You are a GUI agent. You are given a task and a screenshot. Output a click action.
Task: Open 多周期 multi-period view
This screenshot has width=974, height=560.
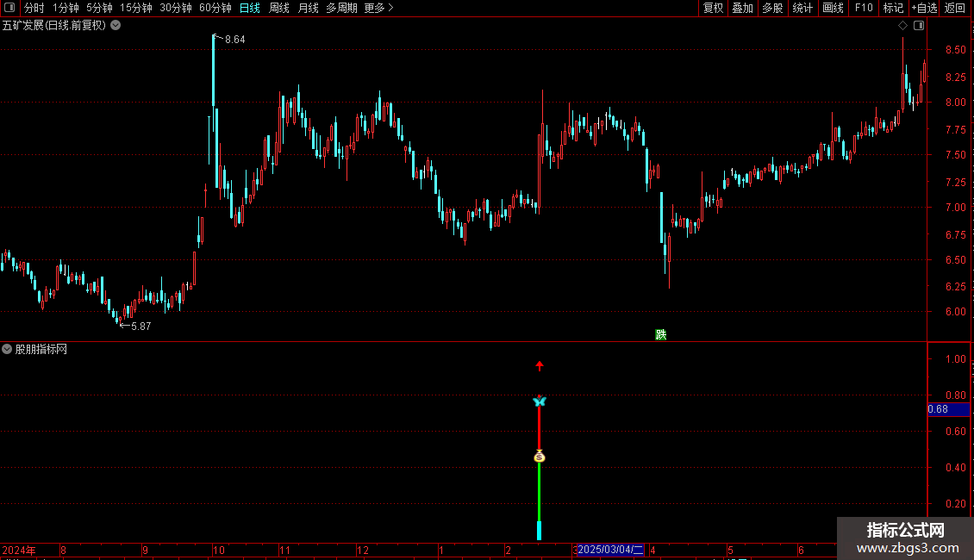tap(341, 8)
